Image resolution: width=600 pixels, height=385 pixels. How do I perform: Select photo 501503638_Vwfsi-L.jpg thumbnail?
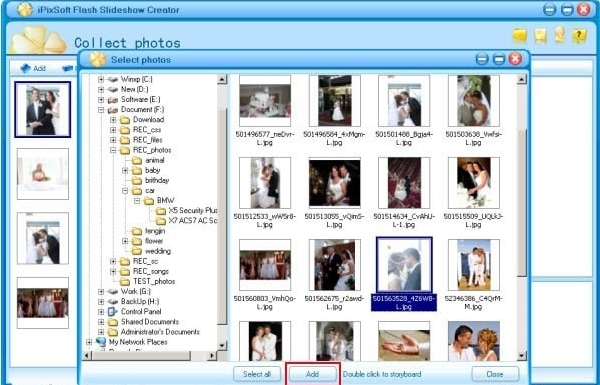[474, 101]
